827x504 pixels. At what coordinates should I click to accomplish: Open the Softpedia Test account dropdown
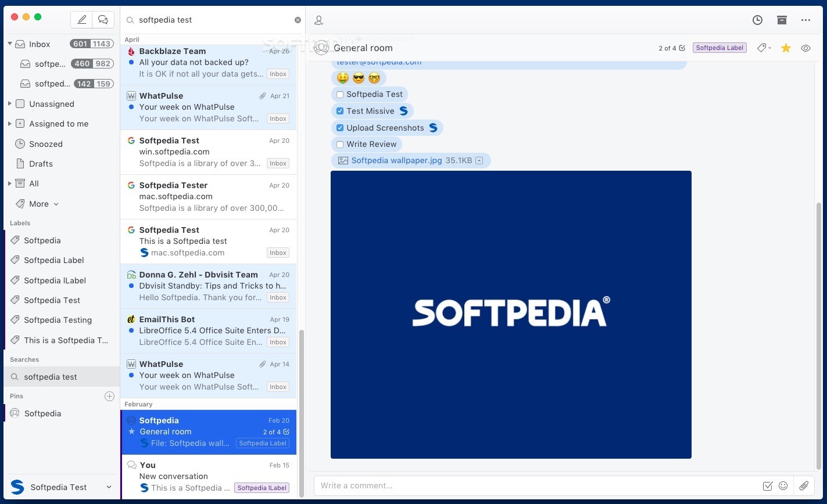tap(61, 487)
